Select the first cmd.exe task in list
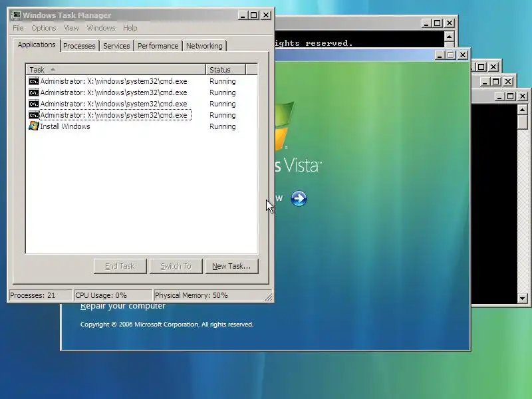This screenshot has height=399, width=532. [114, 81]
